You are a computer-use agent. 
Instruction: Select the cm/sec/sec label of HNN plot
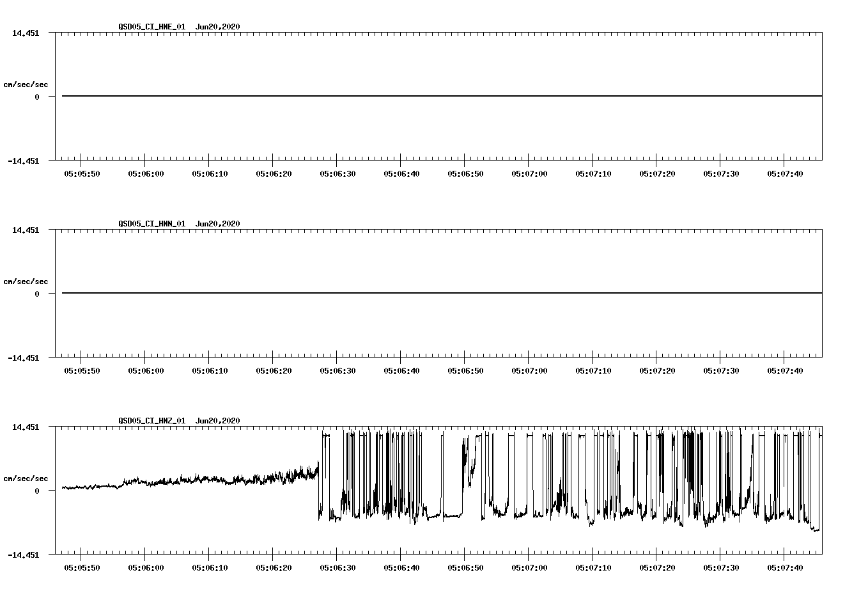(26, 281)
